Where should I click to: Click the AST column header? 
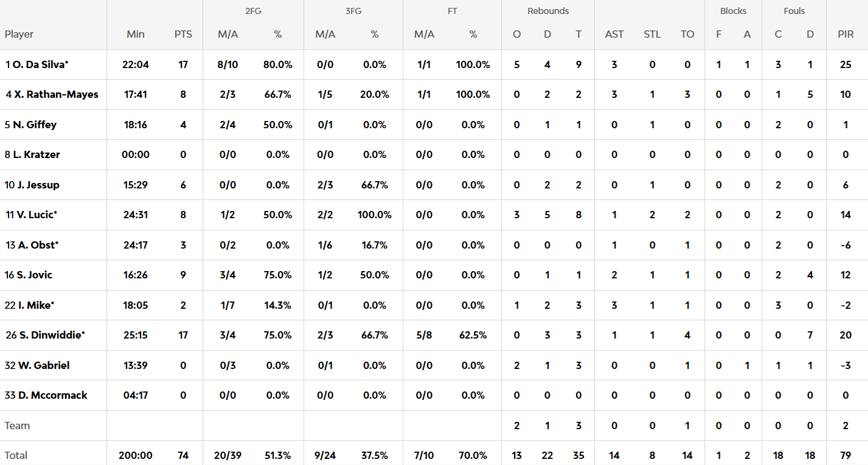click(x=614, y=34)
